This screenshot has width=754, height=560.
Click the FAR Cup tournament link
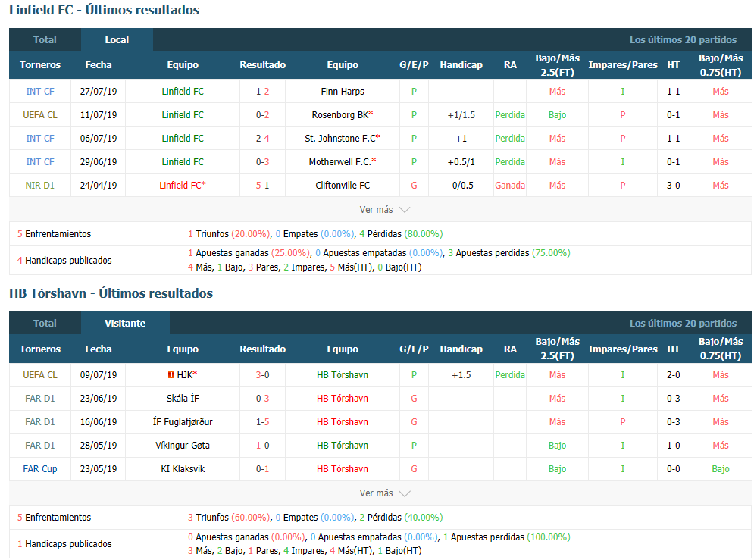coord(40,469)
